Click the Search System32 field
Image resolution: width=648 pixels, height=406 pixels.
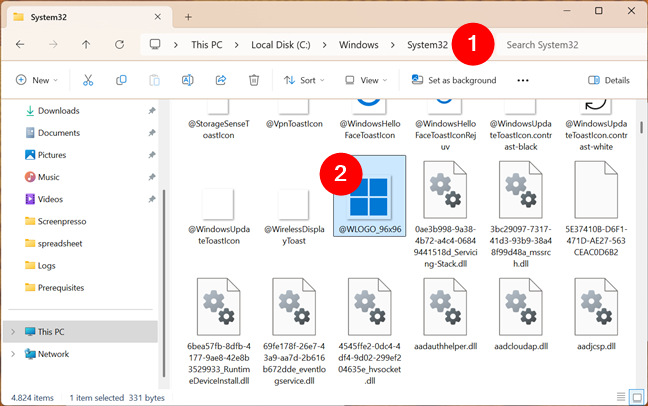tap(565, 45)
